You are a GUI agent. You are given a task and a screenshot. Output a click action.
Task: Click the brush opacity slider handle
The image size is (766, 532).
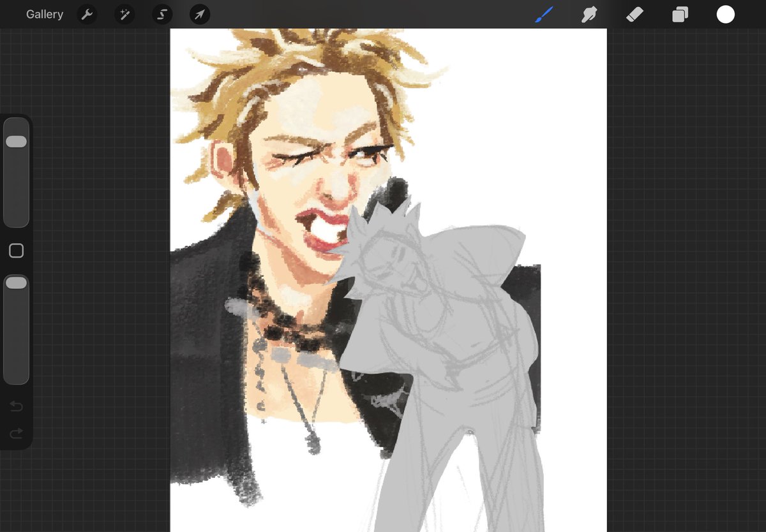point(17,283)
